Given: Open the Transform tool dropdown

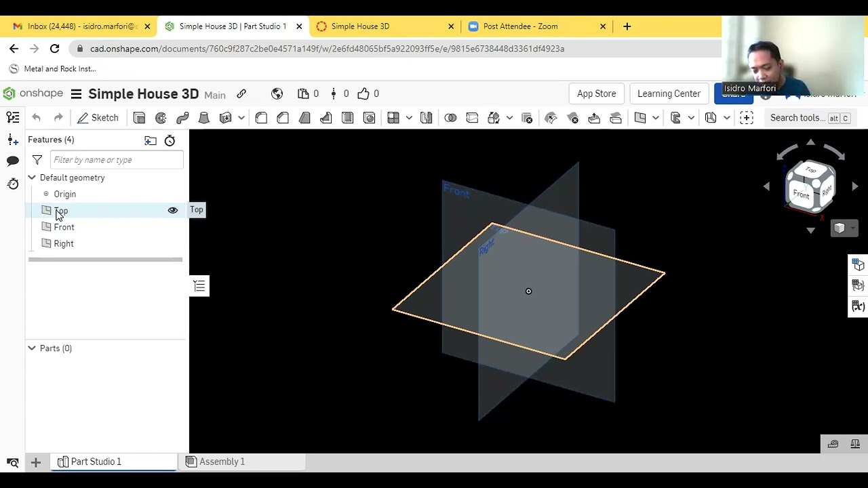Looking at the screenshot, I should 509,118.
